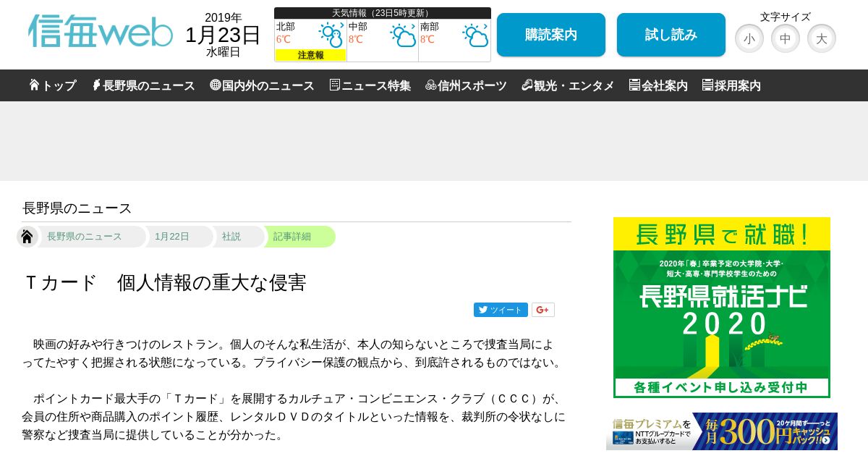868x456 pixels.
Task: Click the 1月22日 breadcrumb link
Action: [x=172, y=237]
